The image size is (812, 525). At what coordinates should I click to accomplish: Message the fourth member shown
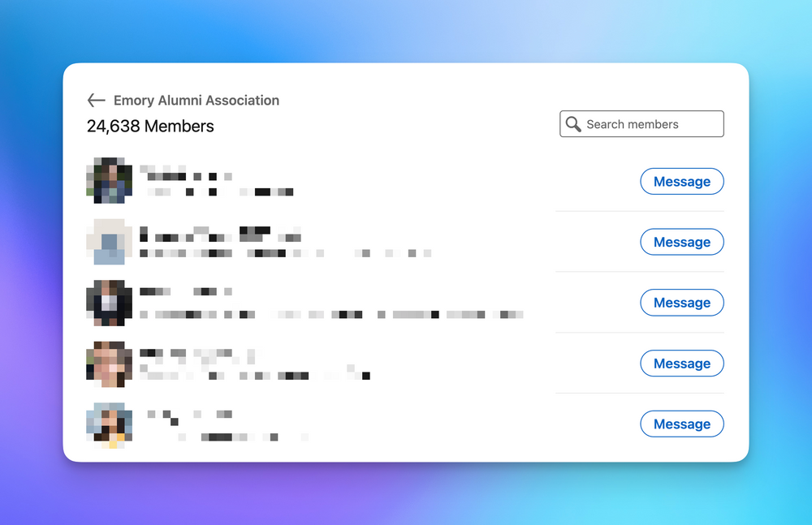[x=682, y=364]
